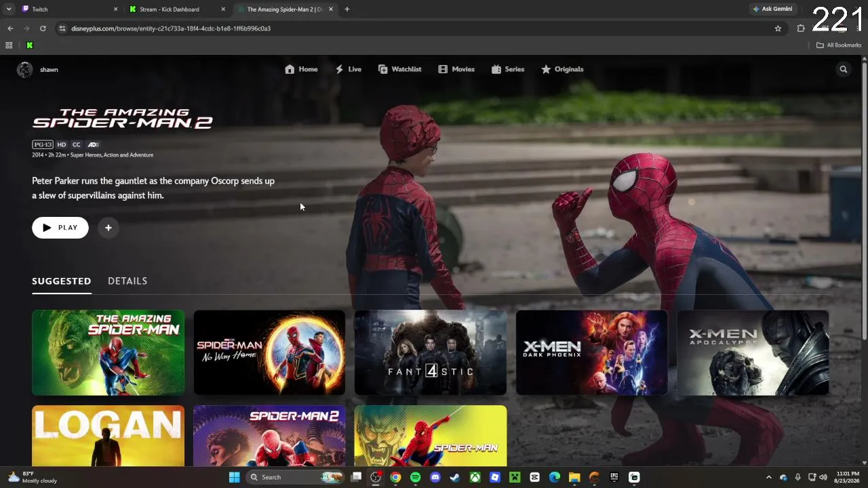Go to Disney+ Home
The height and width of the screenshot is (488, 868).
click(x=301, y=69)
